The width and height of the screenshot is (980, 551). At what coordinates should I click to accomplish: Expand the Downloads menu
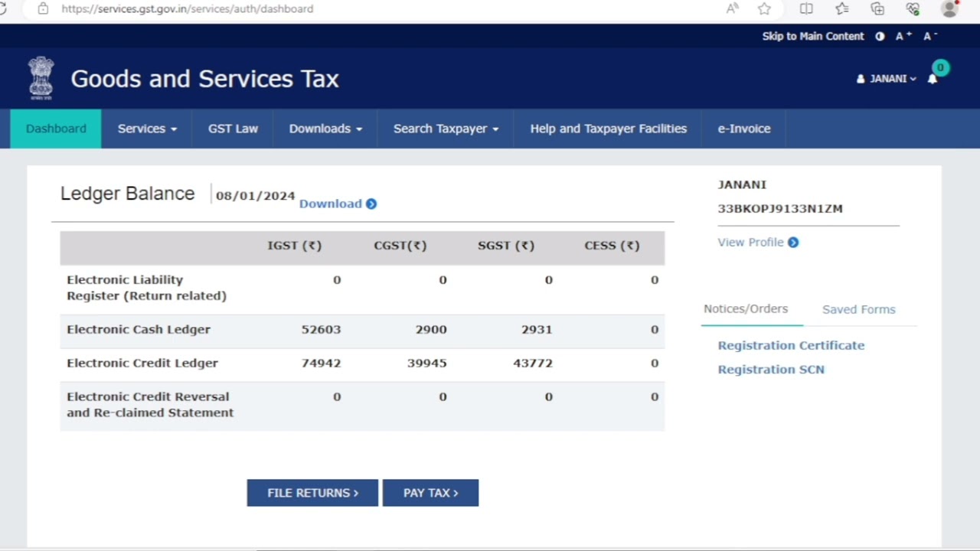(x=325, y=129)
